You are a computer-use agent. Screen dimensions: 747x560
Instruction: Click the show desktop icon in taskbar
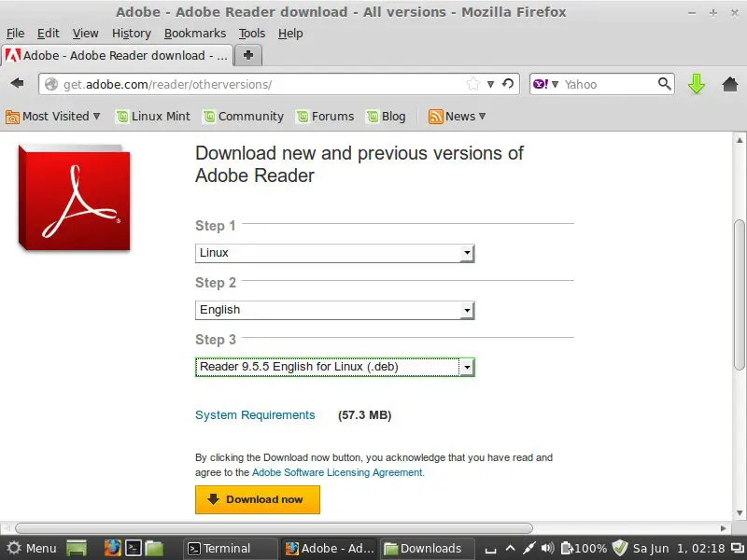coord(77,549)
